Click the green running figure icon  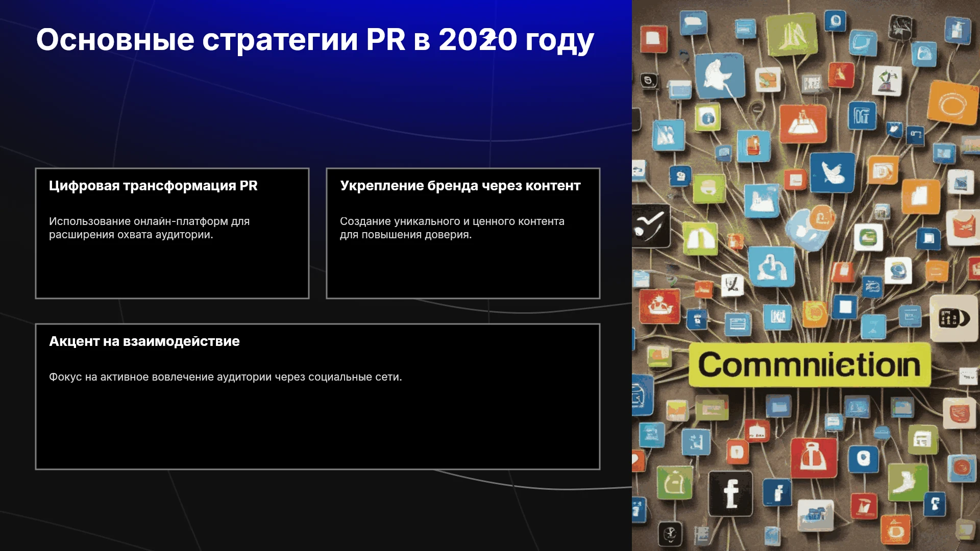[x=908, y=482]
